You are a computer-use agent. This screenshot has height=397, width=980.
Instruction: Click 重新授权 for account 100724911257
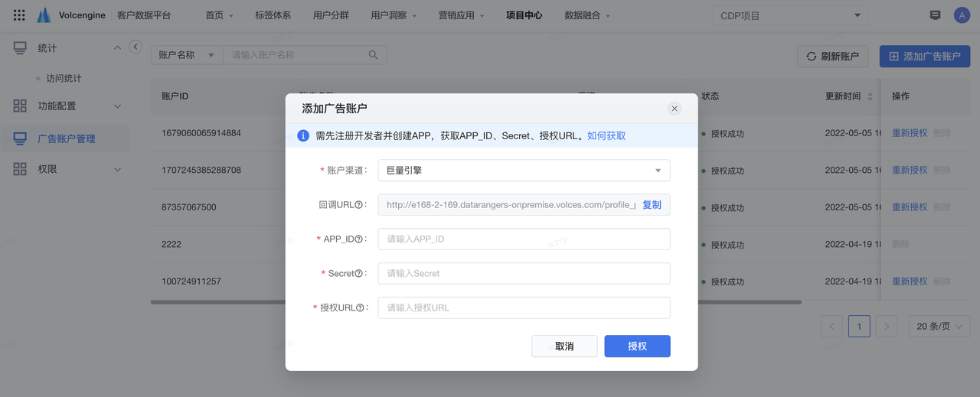(x=910, y=281)
